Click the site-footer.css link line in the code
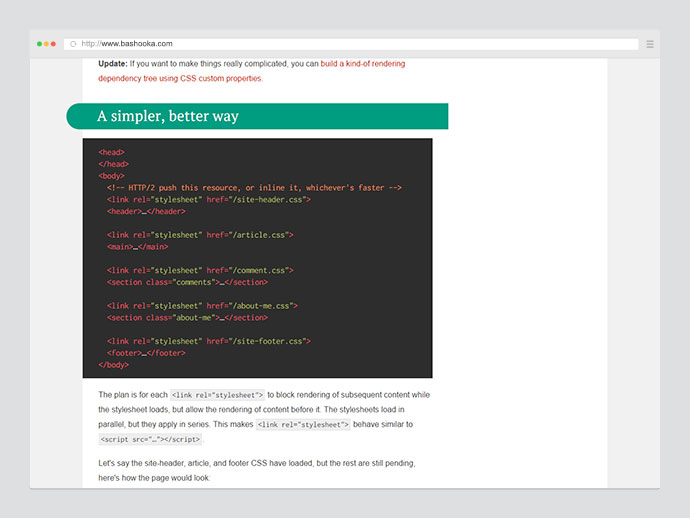 (x=209, y=342)
